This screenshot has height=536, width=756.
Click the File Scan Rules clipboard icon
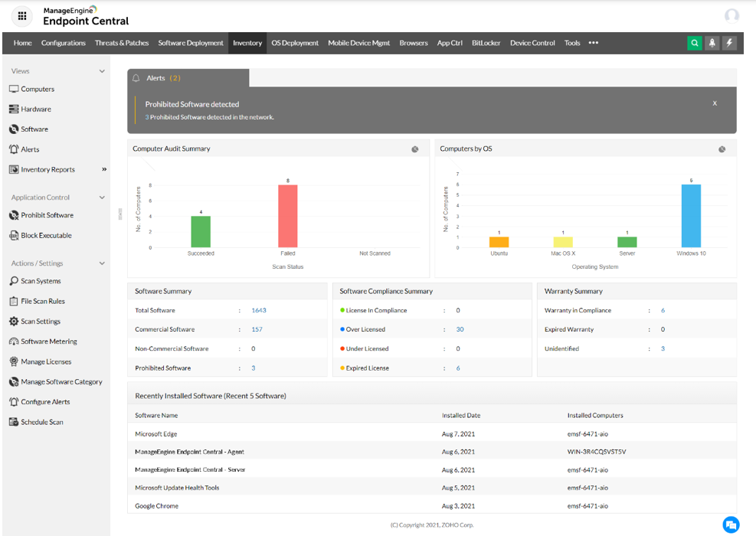click(14, 301)
